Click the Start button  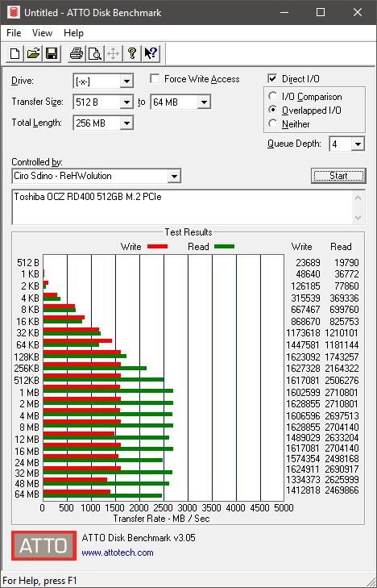[x=338, y=176]
